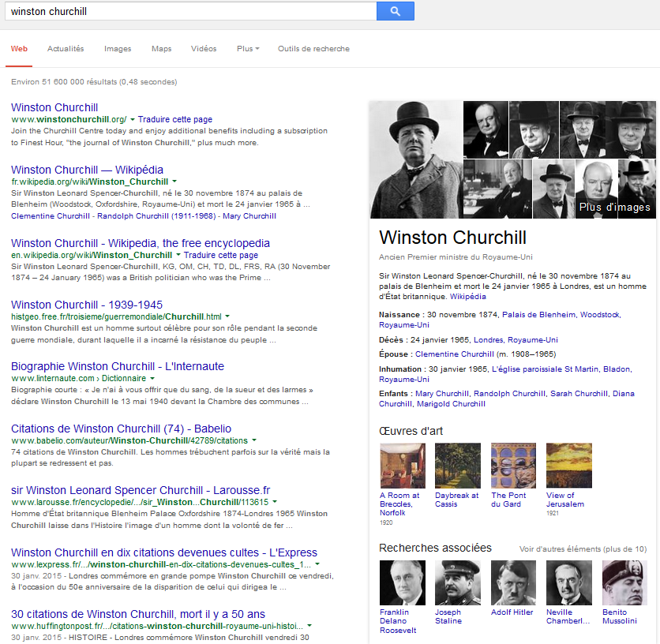Select the Vidéos tab
Screen dimensions: 660x644
click(204, 49)
